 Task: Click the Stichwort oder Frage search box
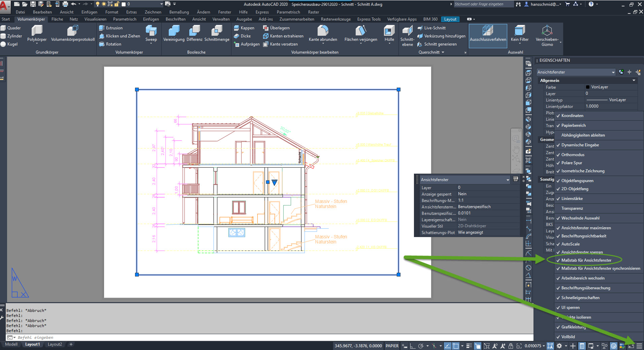(483, 4)
